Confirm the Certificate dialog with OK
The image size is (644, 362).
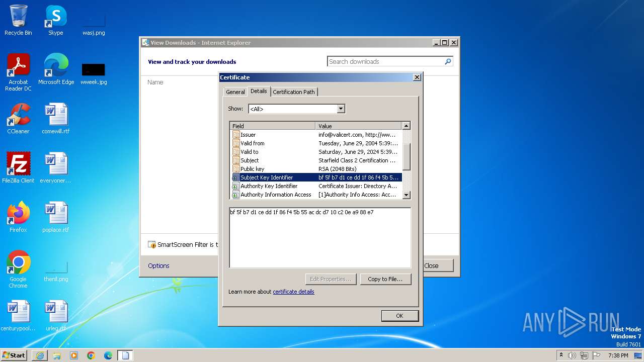tap(399, 316)
